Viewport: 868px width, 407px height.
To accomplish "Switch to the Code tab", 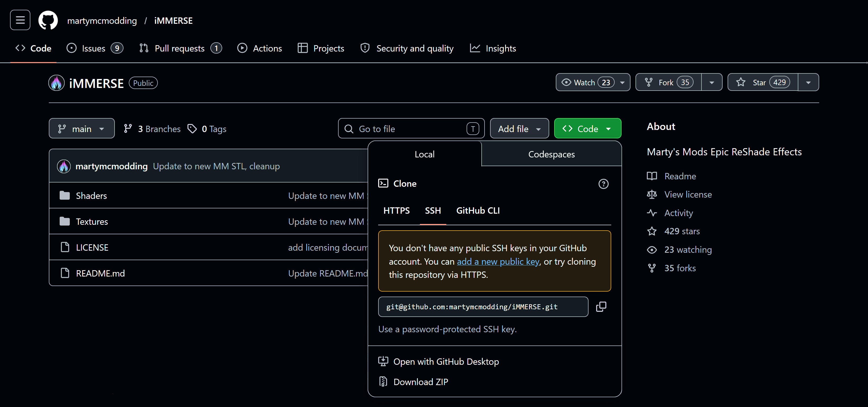I will point(33,48).
